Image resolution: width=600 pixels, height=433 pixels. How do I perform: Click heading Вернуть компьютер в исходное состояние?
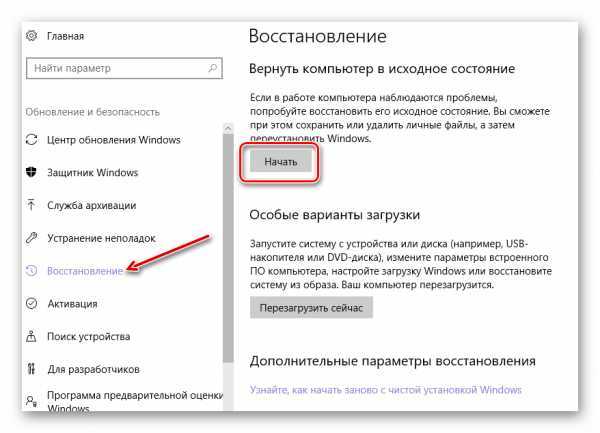coord(382,69)
